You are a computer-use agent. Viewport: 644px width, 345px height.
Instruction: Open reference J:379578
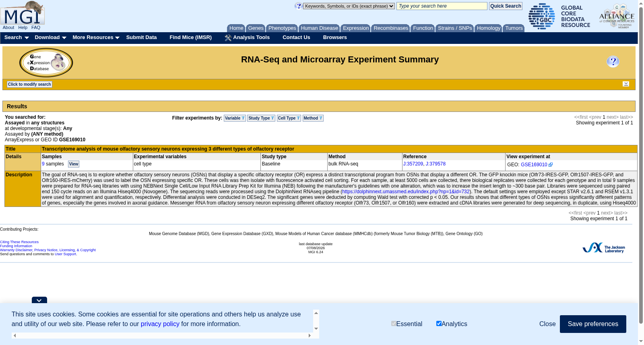tap(436, 164)
